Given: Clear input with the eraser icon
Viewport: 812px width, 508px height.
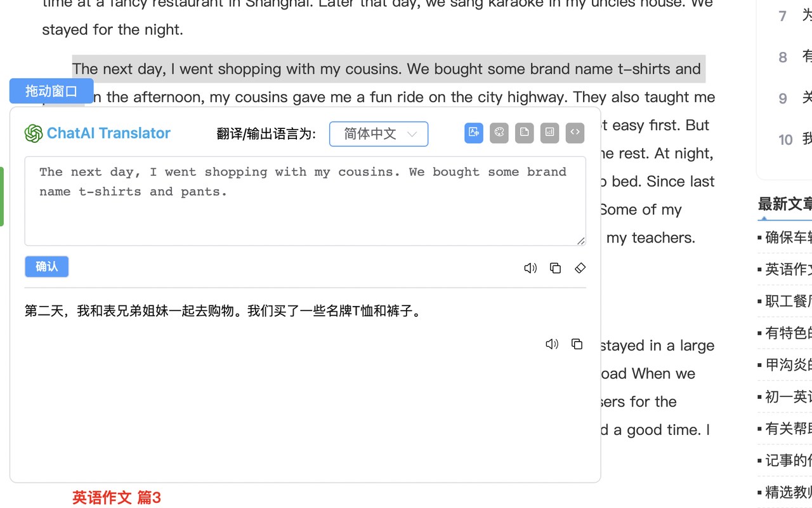Looking at the screenshot, I should pyautogui.click(x=580, y=268).
